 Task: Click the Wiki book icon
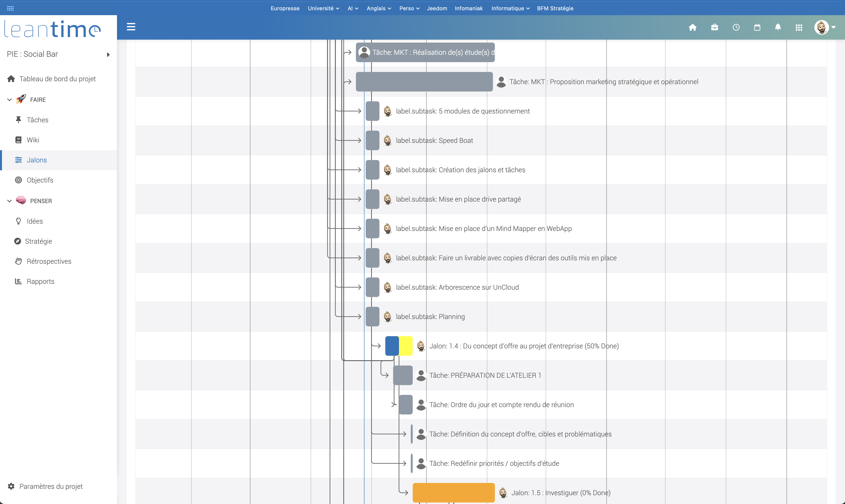click(19, 140)
